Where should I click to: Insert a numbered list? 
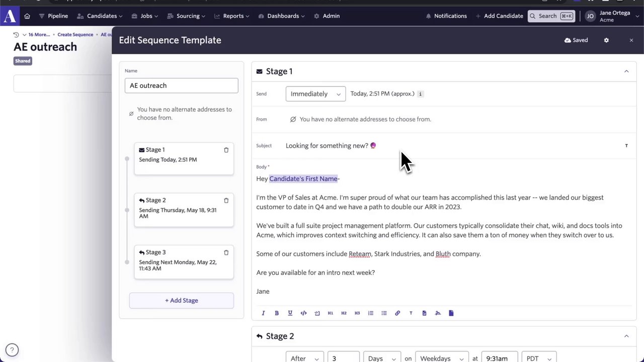pos(371,313)
